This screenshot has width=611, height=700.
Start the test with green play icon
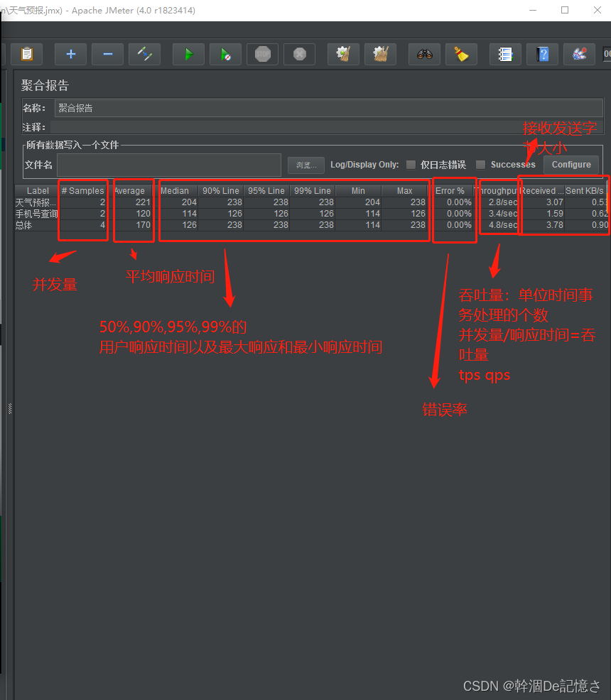tap(188, 55)
